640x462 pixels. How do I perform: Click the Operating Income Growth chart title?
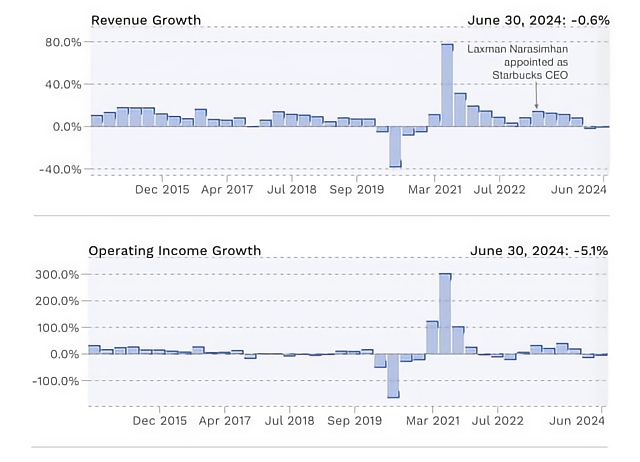click(x=175, y=250)
